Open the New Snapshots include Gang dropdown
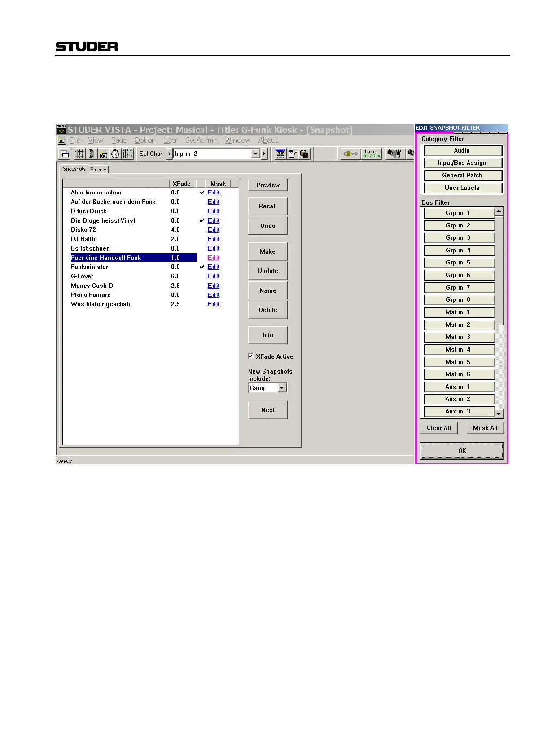 (x=282, y=388)
